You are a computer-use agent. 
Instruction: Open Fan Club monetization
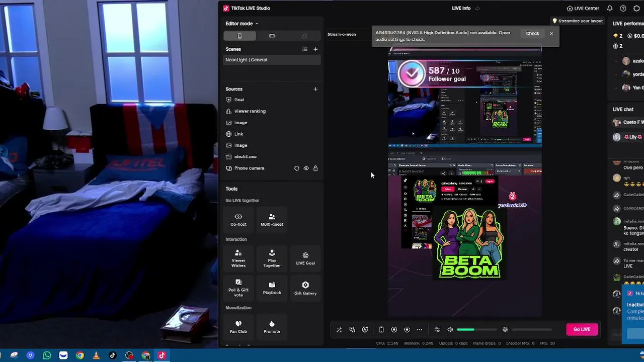tap(238, 327)
